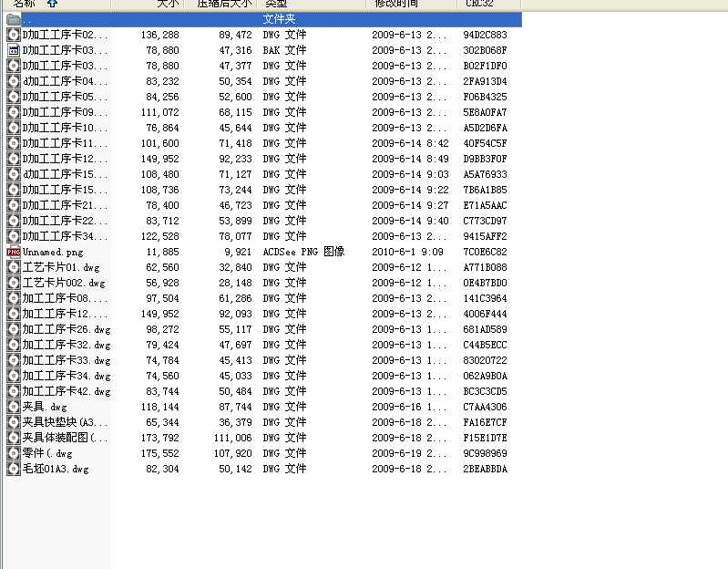Screen dimensions: 728x569
Task: Click the DWG icon for D加工工序卡09
Action: [x=14, y=112]
